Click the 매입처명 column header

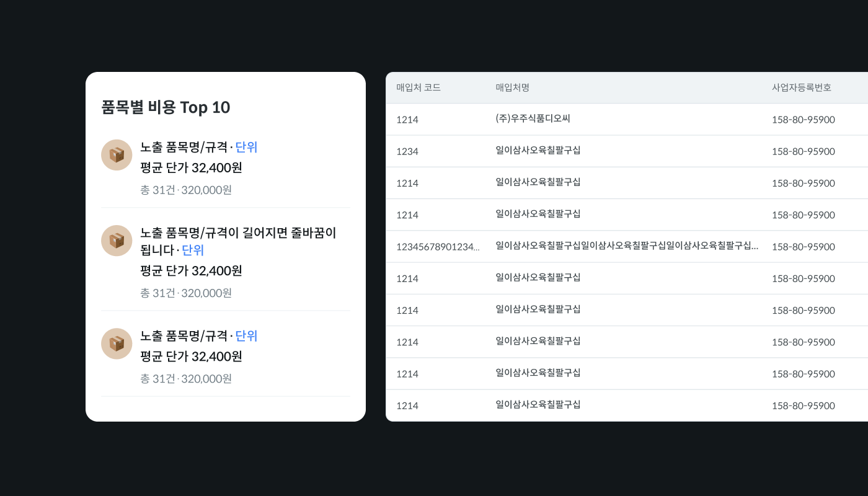click(513, 87)
